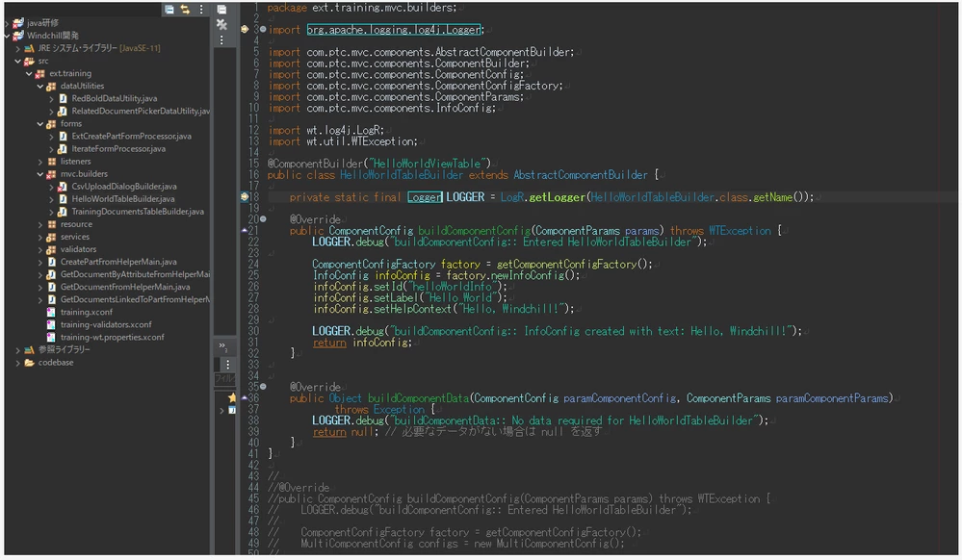This screenshot has height=560, width=962.
Task: Click the getLogger call on line 18
Action: pyautogui.click(x=558, y=197)
